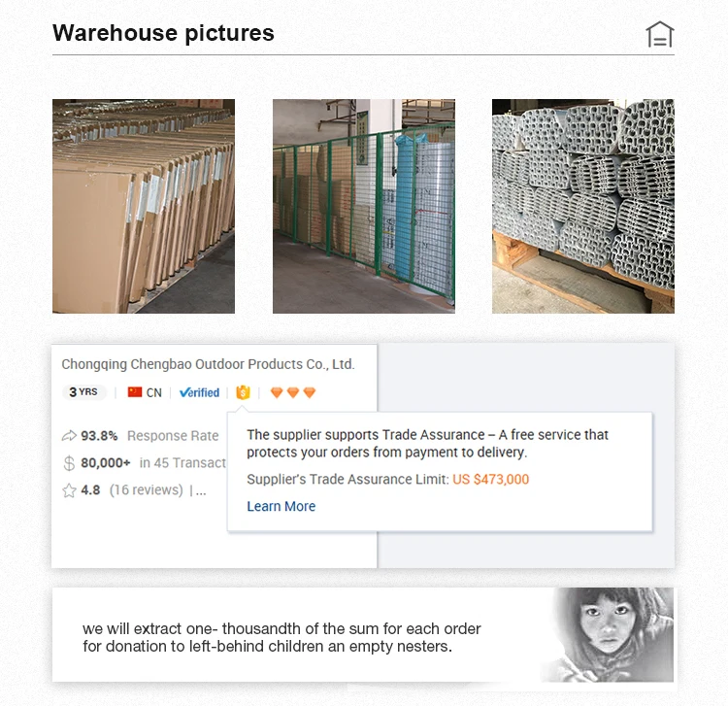
Task: Click the dollar sign transactions icon
Action: 69,463
